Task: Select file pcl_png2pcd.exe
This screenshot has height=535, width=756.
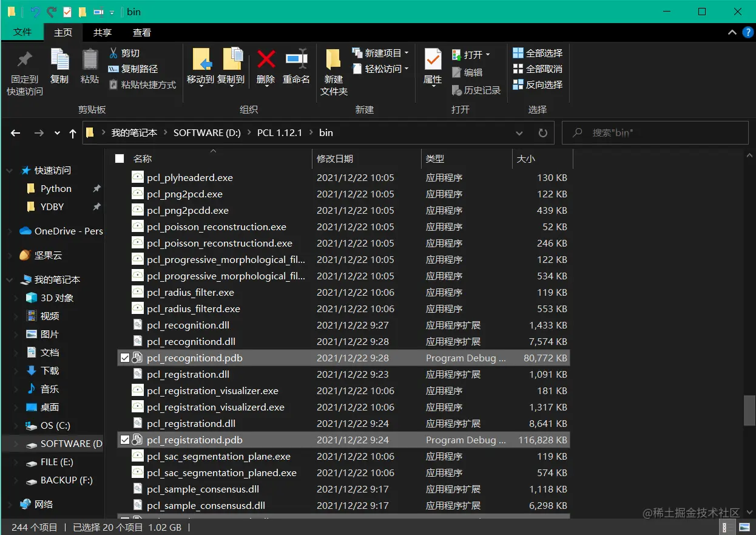Action: (184, 194)
